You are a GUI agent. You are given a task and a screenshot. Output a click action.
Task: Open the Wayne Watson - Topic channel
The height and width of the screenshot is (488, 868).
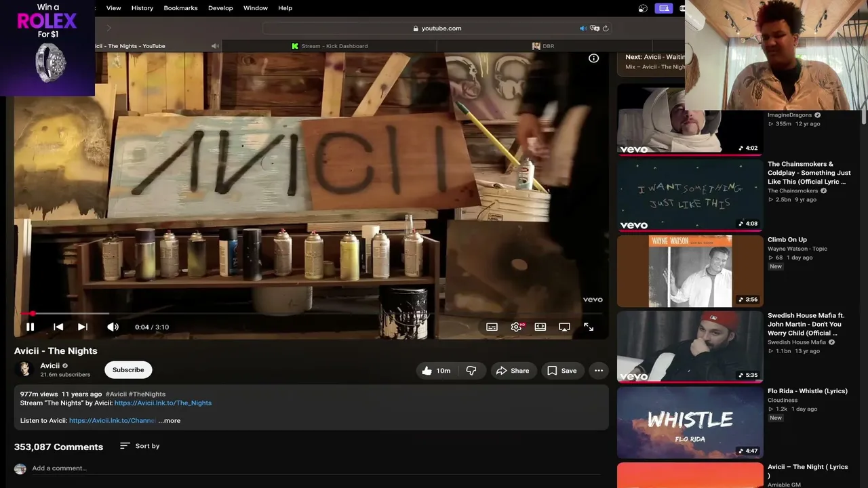797,249
